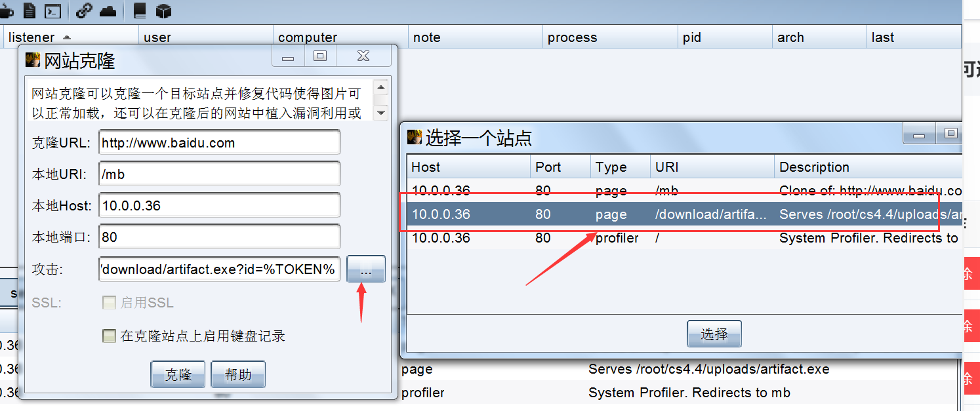
Task: Click the 本地Host input field
Action: [x=219, y=206]
